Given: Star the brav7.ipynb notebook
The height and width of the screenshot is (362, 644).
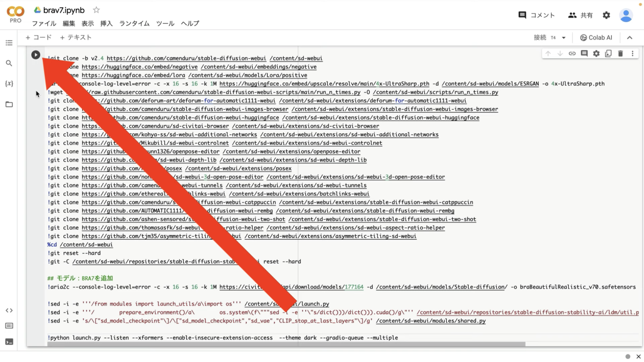Looking at the screenshot, I should [96, 10].
